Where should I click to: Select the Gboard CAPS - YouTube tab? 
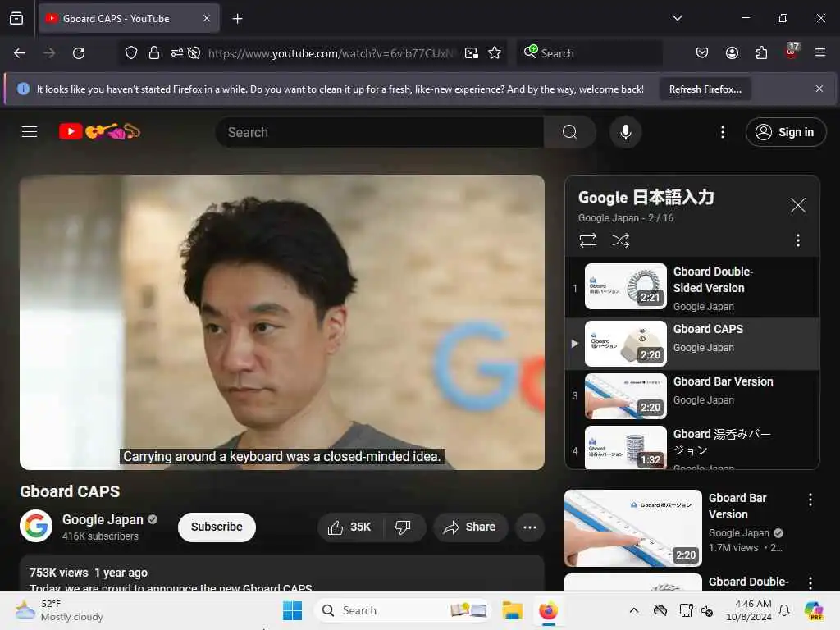pyautogui.click(x=129, y=19)
